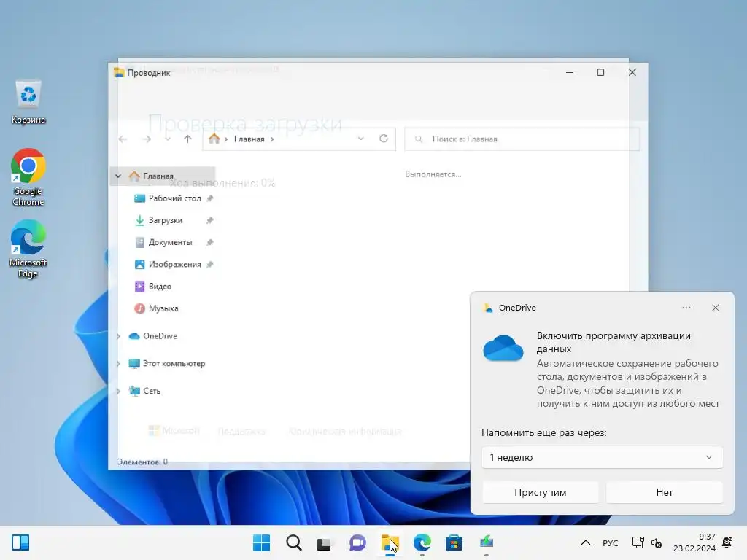Open the notification center bell icon

(x=727, y=542)
